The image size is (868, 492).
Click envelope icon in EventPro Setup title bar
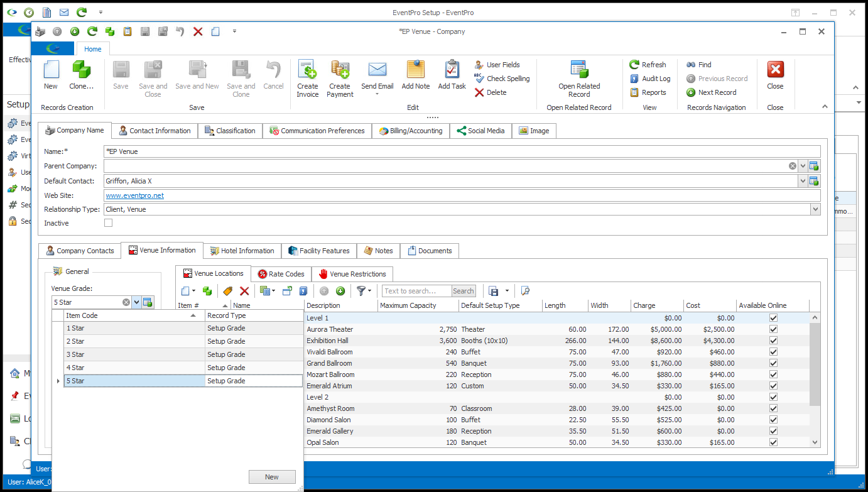(64, 12)
